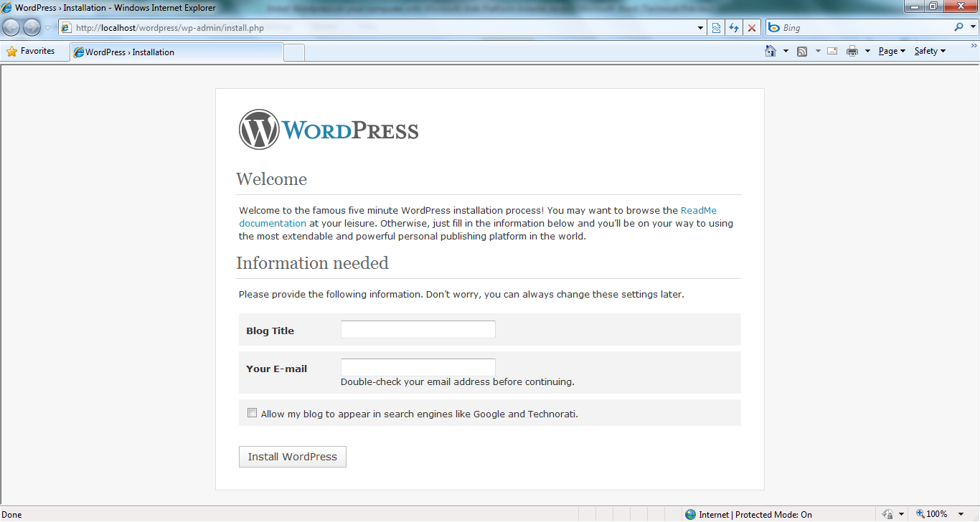Click the Bing logo in search box

774,28
